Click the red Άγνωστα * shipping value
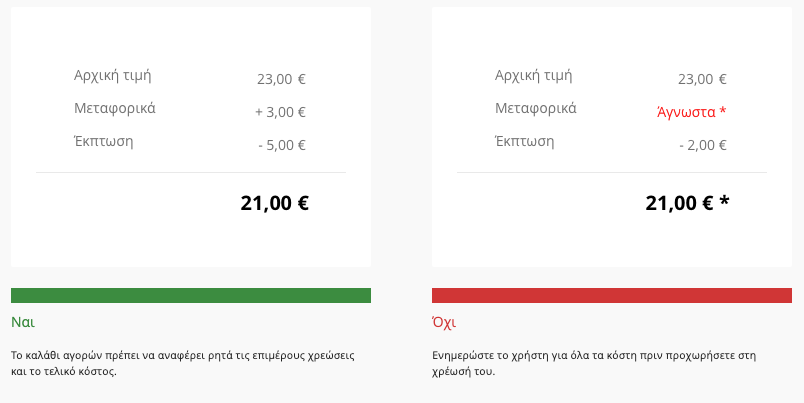The width and height of the screenshot is (804, 403). [692, 112]
